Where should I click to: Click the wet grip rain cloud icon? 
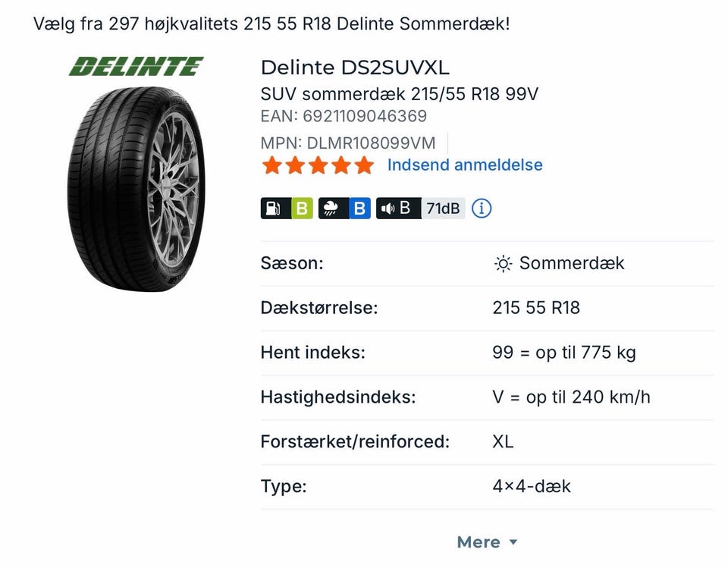332,208
